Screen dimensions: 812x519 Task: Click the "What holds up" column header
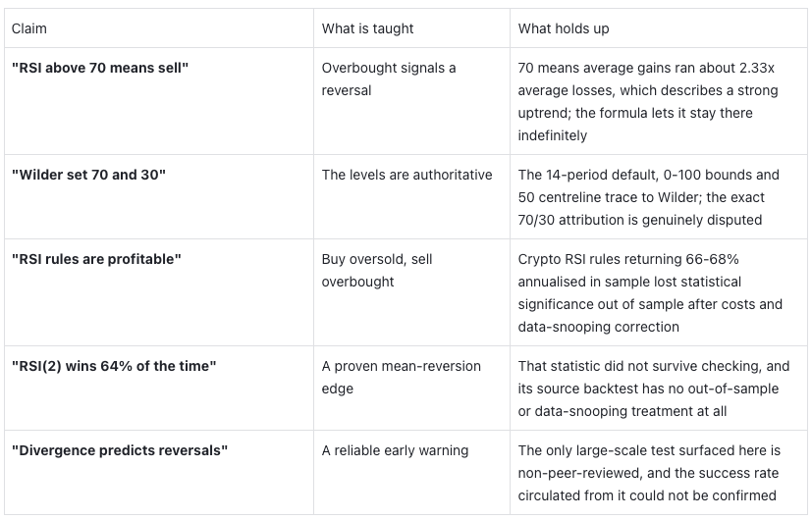point(658,28)
